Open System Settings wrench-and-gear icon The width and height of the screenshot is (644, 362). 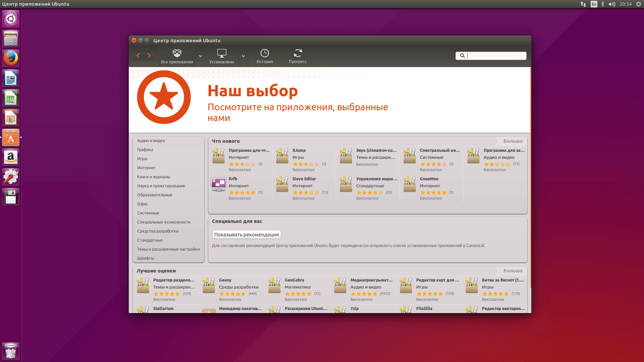click(x=11, y=177)
